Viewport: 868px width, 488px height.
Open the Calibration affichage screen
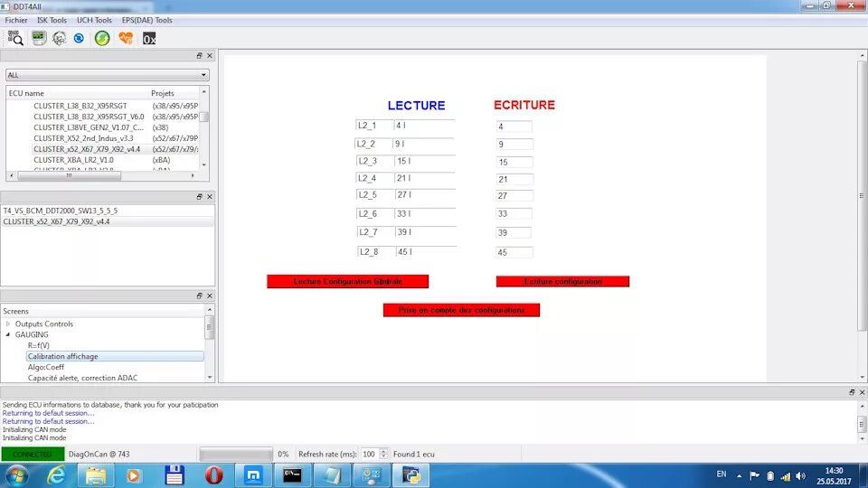point(115,356)
